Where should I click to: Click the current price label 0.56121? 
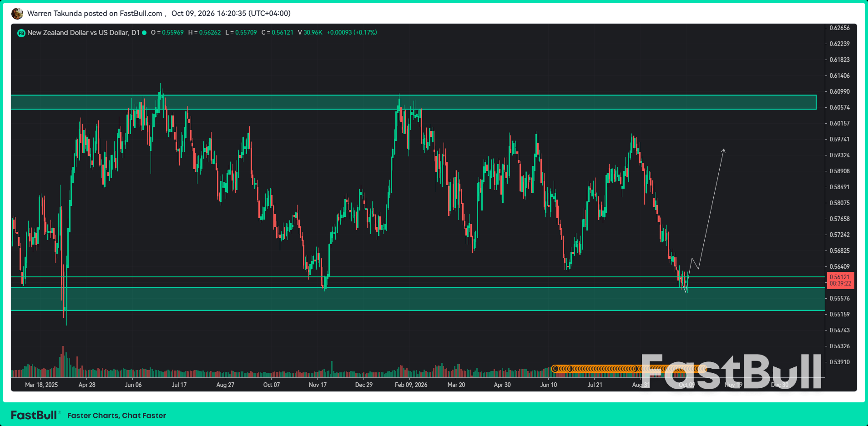tap(840, 277)
